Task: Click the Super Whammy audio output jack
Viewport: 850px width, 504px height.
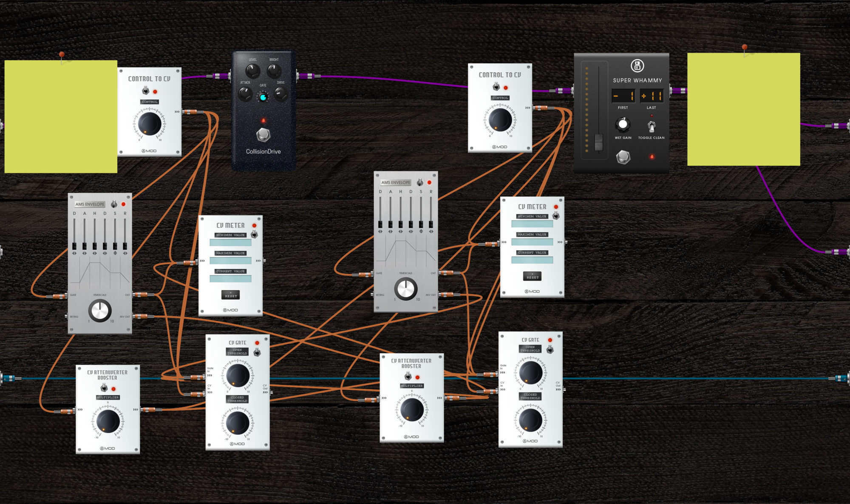Action: point(678,91)
